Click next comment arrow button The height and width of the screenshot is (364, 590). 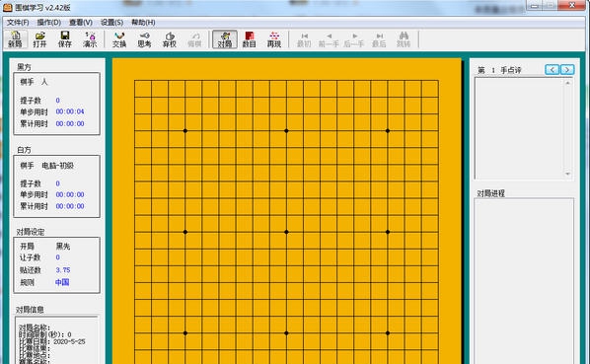click(567, 70)
